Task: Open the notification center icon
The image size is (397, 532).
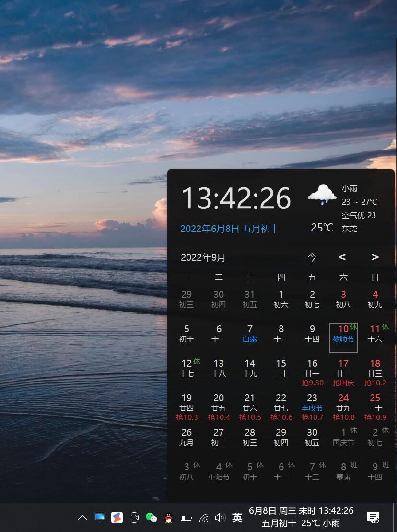Action: point(373,518)
